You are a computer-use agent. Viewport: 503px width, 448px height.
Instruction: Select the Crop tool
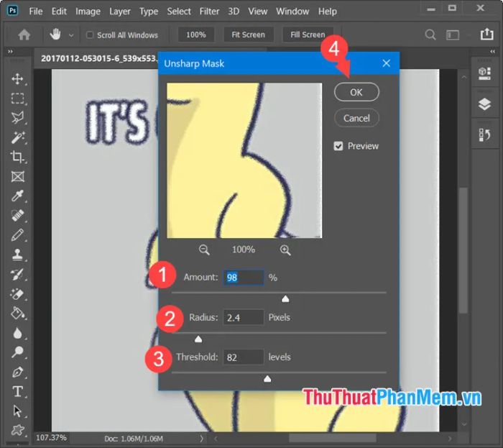(17, 157)
